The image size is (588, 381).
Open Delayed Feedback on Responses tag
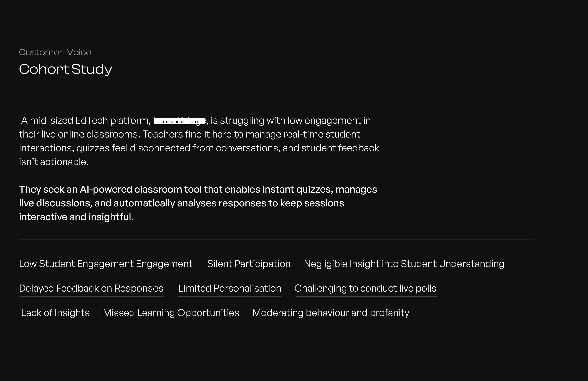pyautogui.click(x=91, y=288)
